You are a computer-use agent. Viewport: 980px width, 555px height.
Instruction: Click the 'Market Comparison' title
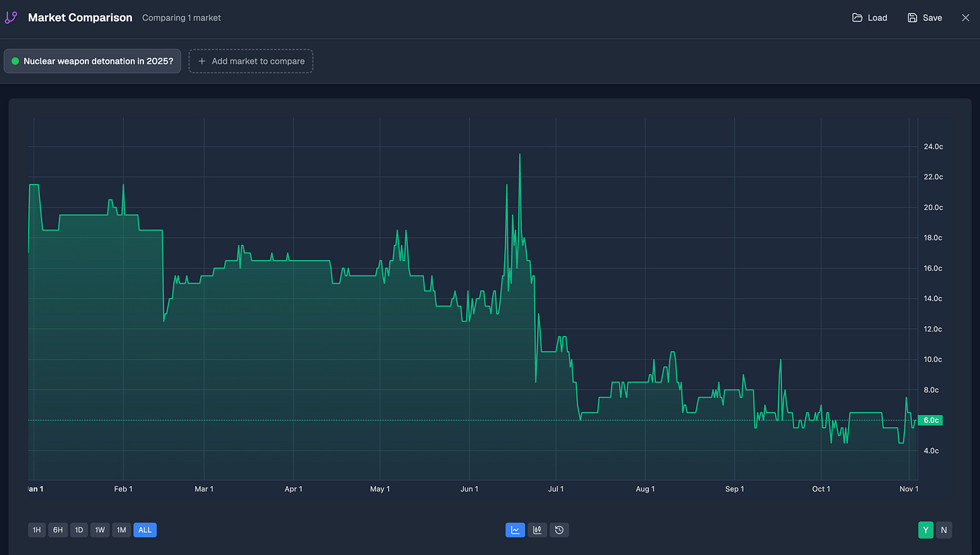80,18
